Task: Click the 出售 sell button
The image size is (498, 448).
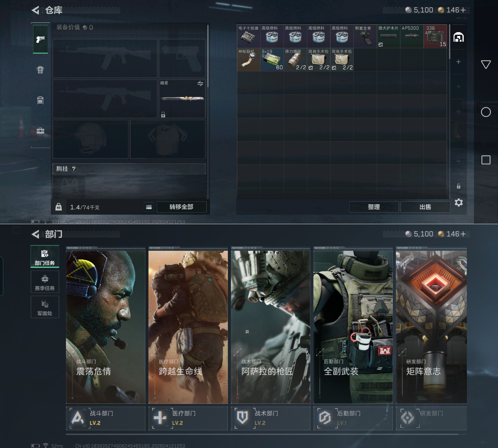Action: click(425, 207)
